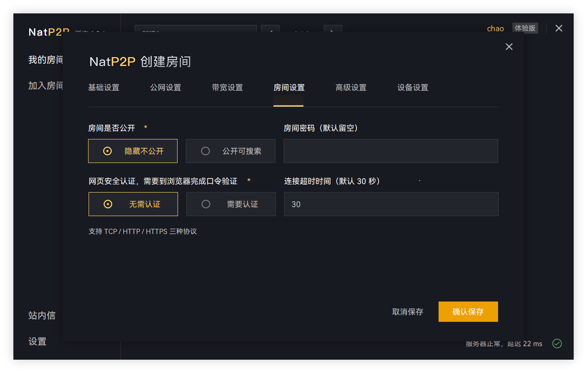Go to the 带宽设置 tab

[x=227, y=88]
